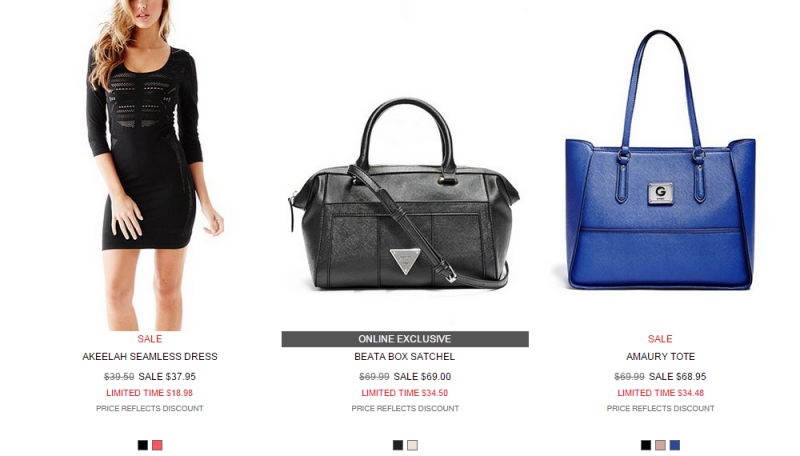Click red SALE label above Amaury Tote
The image size is (800, 456).
[x=660, y=339]
